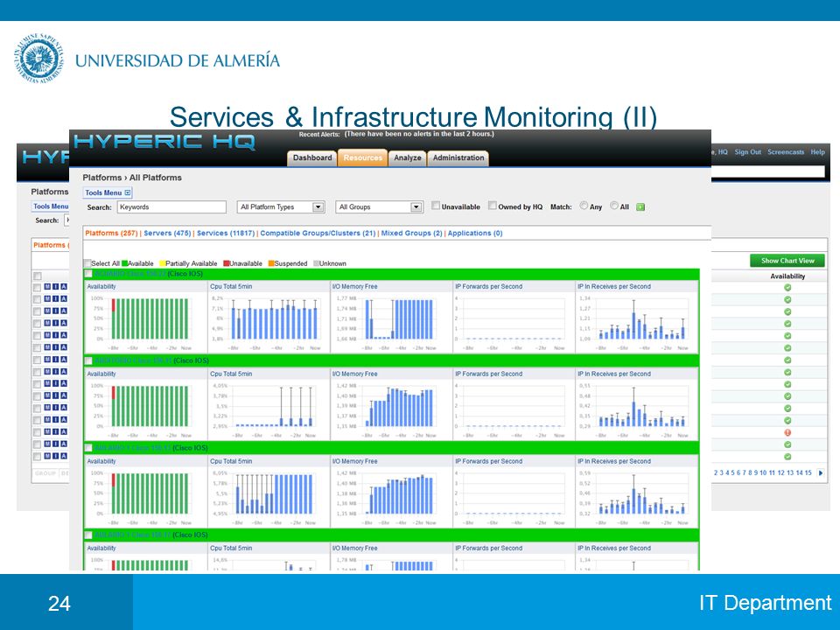
Task: Tick the AUDITORIO Cisco platform checkbox
Action: (88, 361)
